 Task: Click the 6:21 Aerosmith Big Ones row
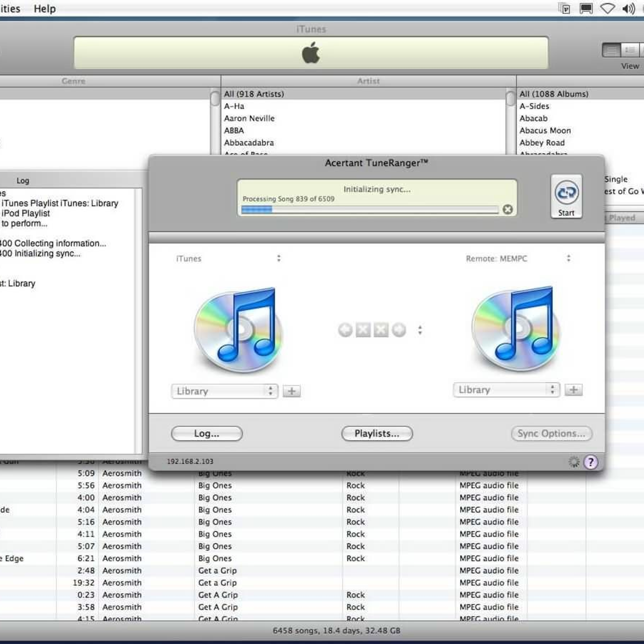322,558
